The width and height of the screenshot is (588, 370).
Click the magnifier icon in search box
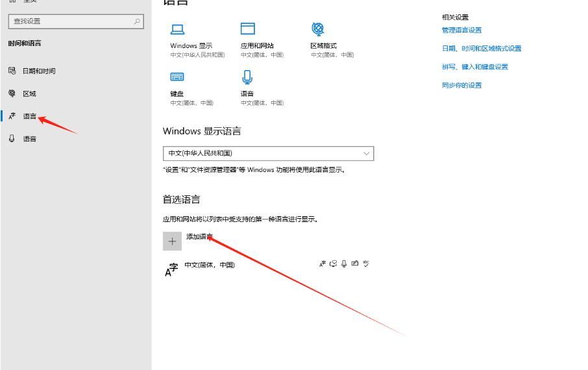tap(137, 21)
